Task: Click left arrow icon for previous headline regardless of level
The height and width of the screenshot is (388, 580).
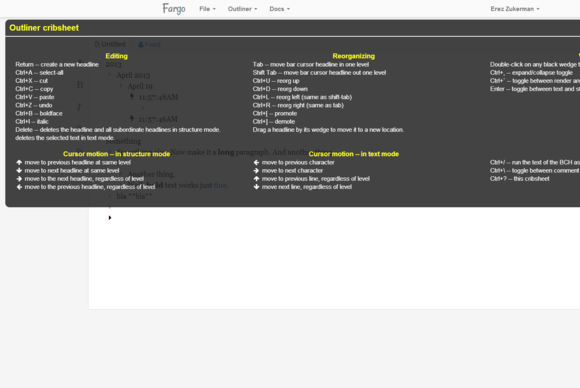Action: [x=19, y=186]
